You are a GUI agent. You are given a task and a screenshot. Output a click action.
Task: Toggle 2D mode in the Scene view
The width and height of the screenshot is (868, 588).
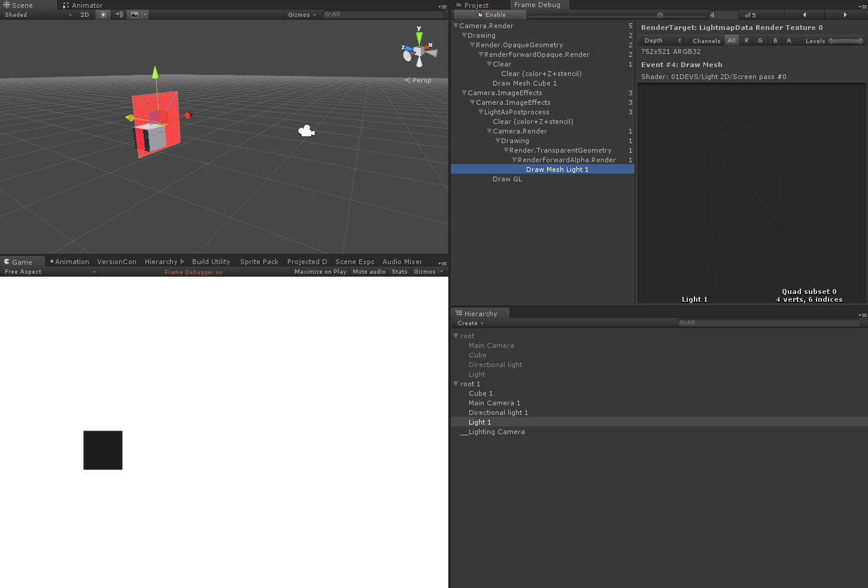[x=84, y=14]
